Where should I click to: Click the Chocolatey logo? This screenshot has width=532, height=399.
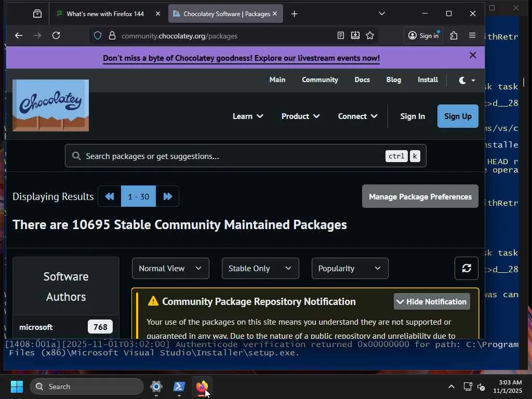[x=50, y=105]
